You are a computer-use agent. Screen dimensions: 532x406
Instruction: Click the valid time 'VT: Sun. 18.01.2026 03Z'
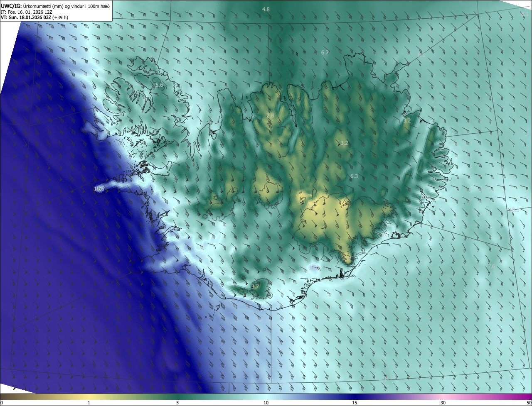pyautogui.click(x=26, y=17)
